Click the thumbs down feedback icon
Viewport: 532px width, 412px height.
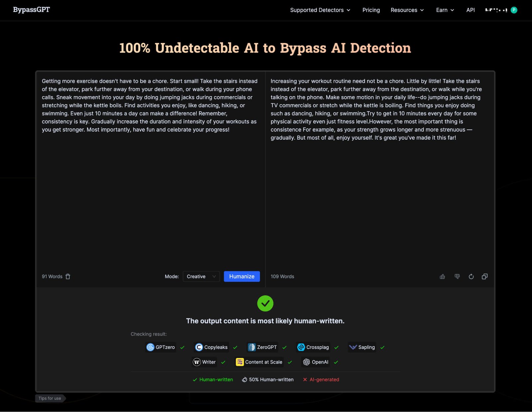click(457, 276)
